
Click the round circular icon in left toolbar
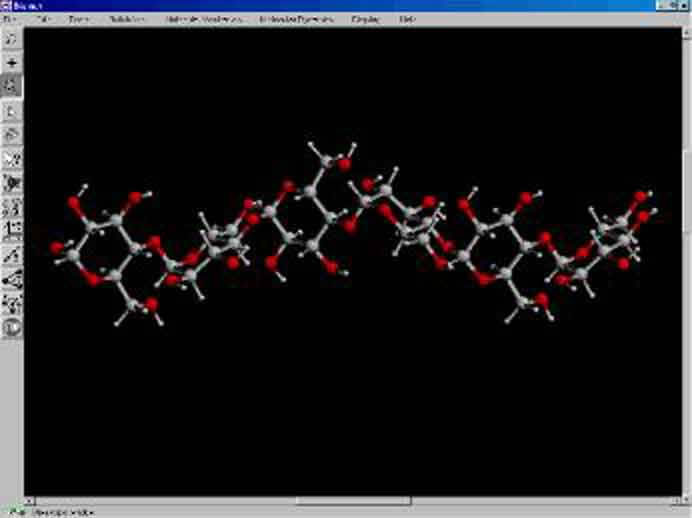(x=12, y=327)
